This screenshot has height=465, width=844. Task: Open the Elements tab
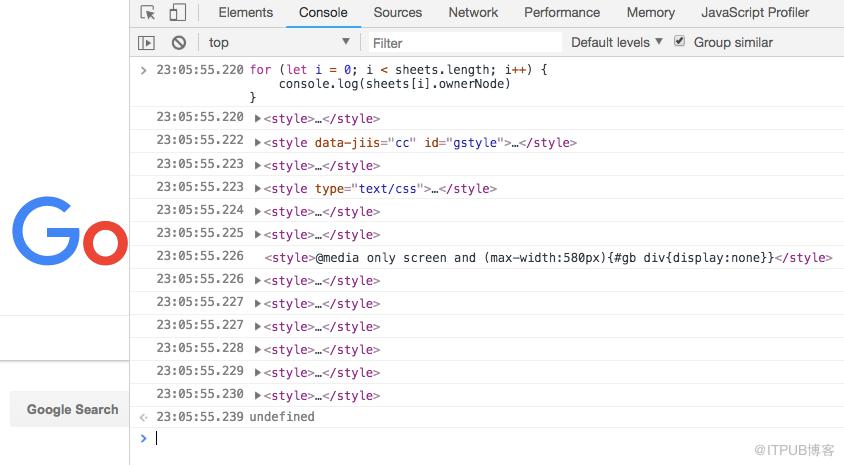tap(245, 12)
